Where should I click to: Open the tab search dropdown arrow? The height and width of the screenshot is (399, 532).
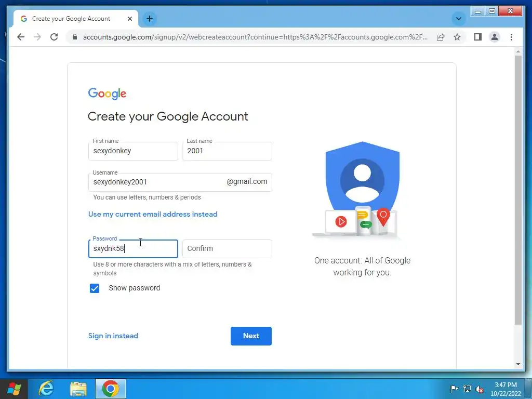[x=458, y=19]
